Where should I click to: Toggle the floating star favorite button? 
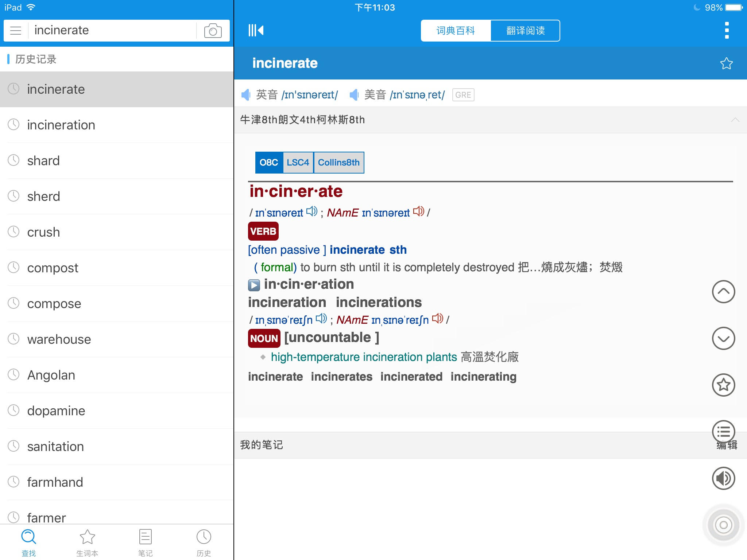point(723,385)
